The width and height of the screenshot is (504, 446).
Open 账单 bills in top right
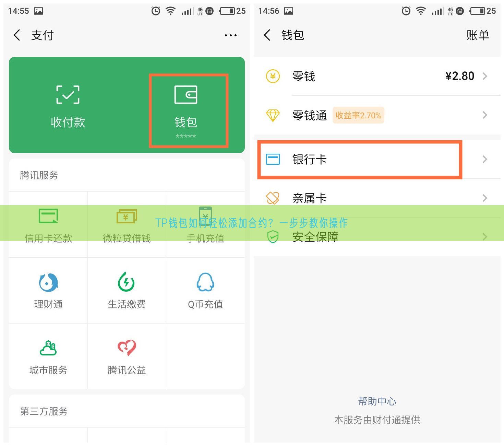tap(478, 35)
